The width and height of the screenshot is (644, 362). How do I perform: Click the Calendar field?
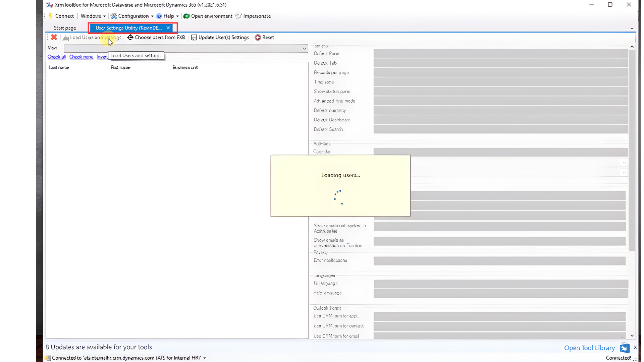click(x=500, y=152)
